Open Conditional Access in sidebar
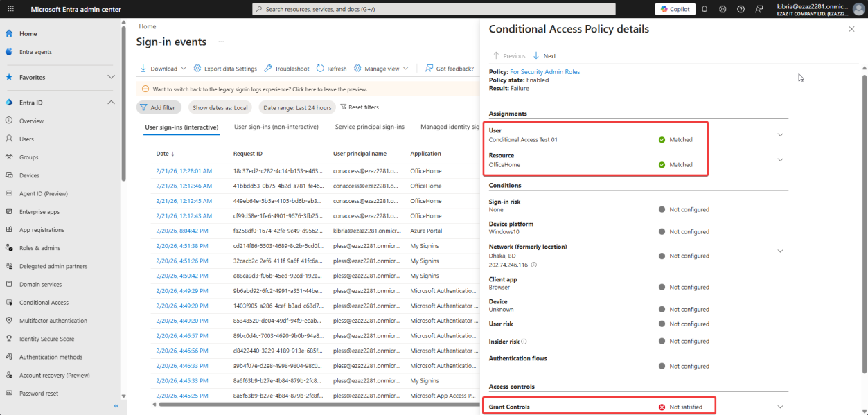This screenshot has height=415, width=868. [44, 303]
